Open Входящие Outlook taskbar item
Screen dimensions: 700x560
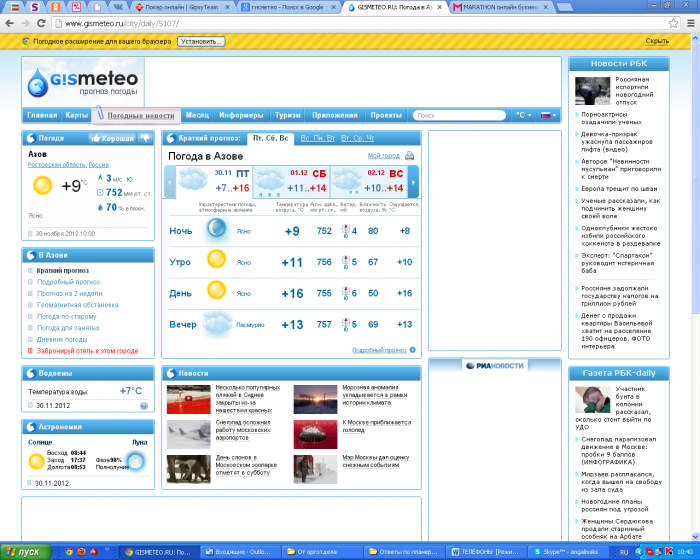[x=241, y=552]
